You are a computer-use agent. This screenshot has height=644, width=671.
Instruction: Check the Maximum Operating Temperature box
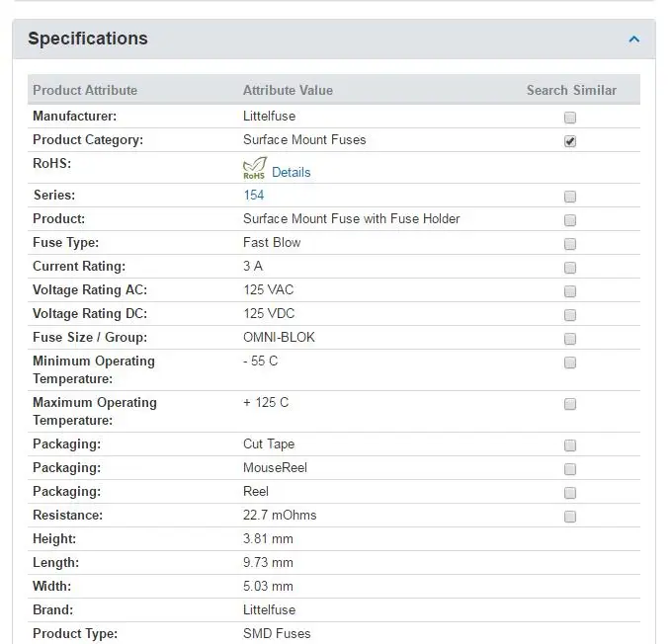pos(570,404)
